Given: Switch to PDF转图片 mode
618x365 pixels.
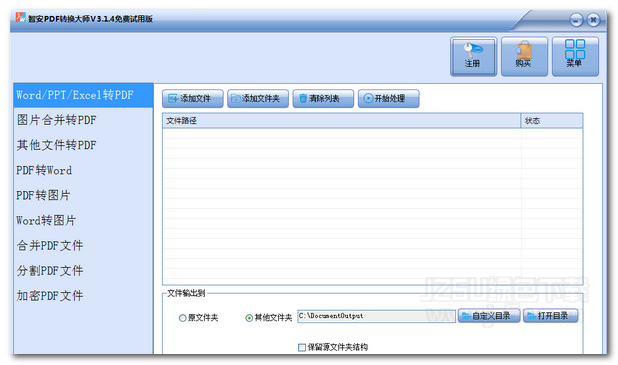Looking at the screenshot, I should tap(83, 195).
